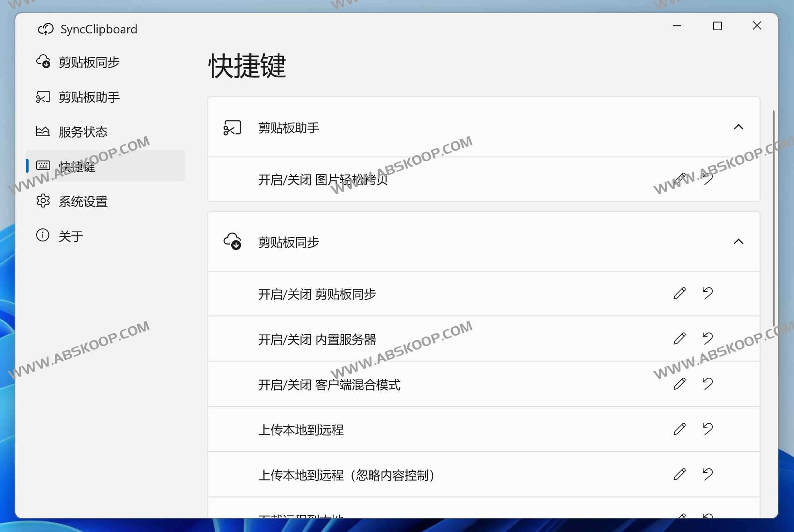Reset the 开启/关闭 客户端混合模式 shortcut

coord(708,384)
